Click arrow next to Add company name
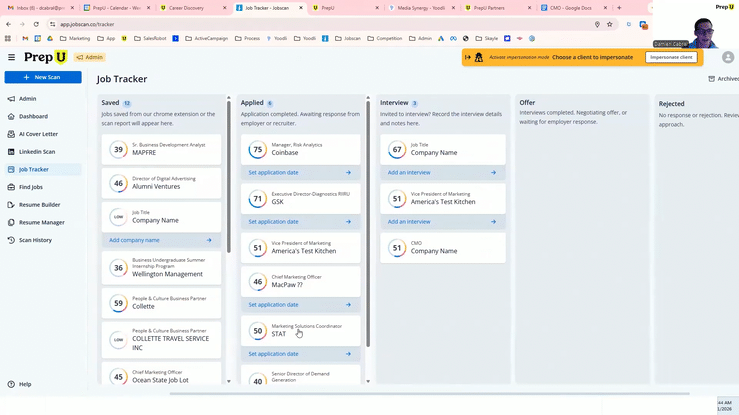The image size is (739, 415). (209, 240)
